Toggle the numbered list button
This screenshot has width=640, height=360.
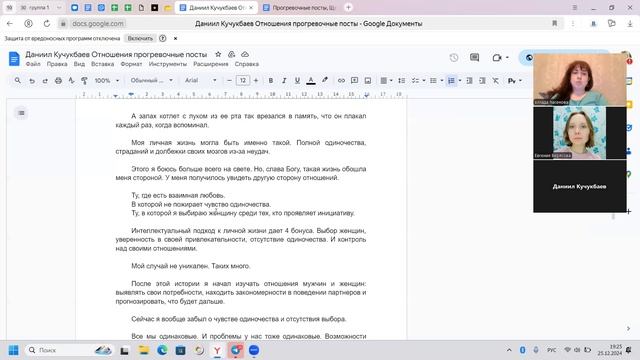(451, 81)
